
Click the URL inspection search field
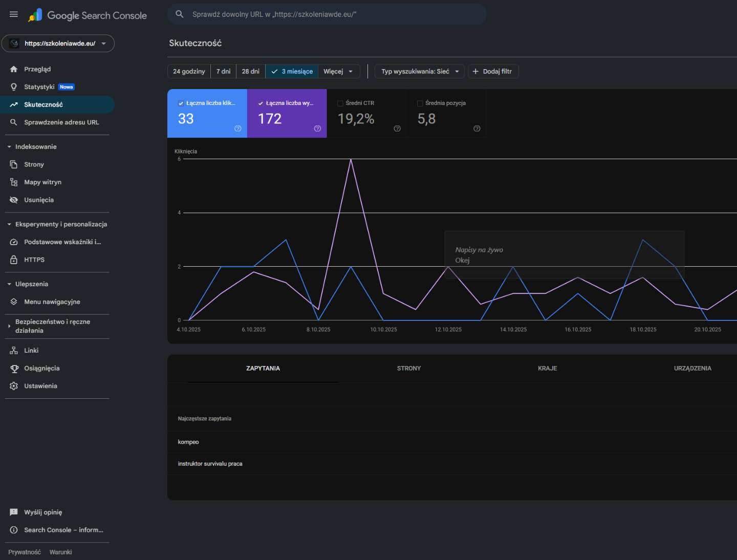tap(328, 14)
